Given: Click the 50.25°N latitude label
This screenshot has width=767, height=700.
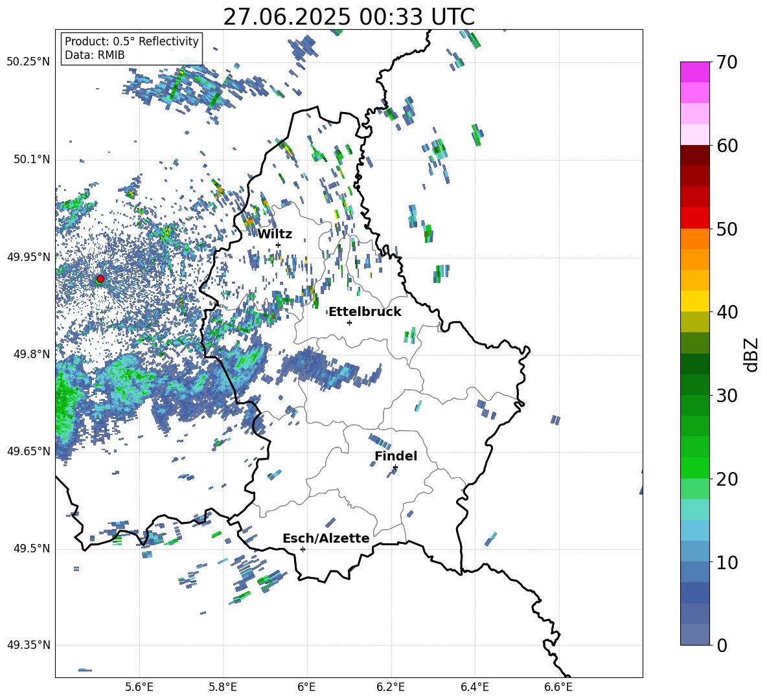Looking at the screenshot, I should (29, 62).
